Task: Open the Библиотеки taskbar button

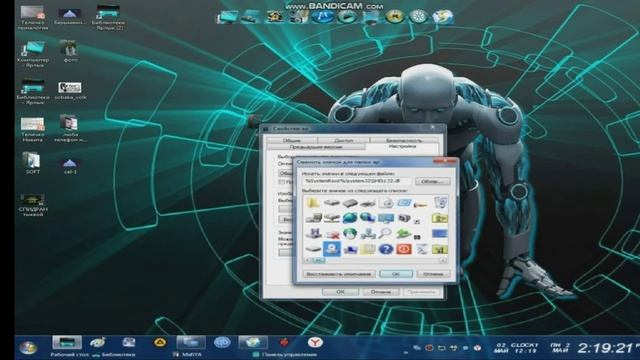Action: pyautogui.click(x=113, y=354)
